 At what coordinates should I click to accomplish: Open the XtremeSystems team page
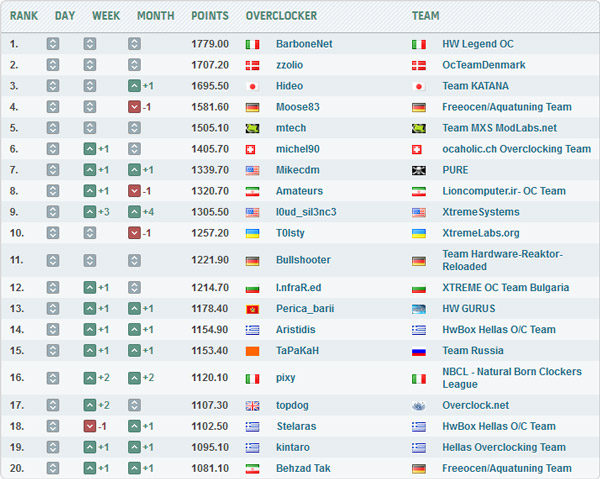pos(481,212)
